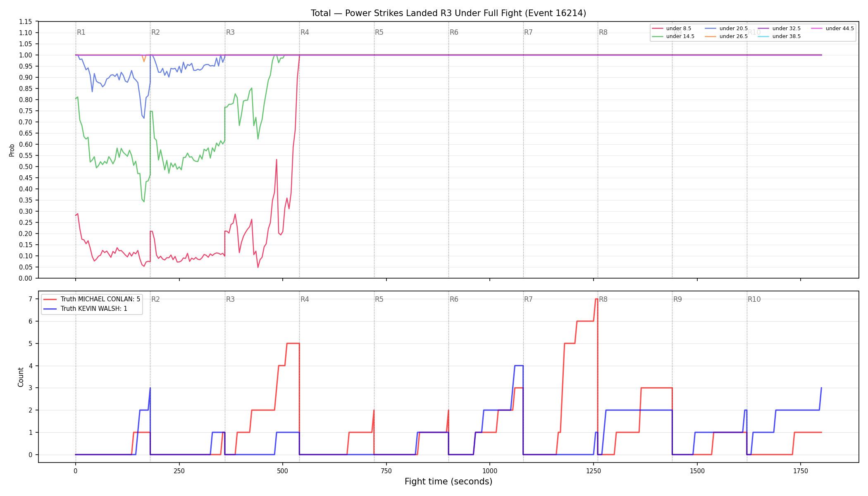Click the 'Count' y-axis label
This screenshot has height=496, width=868.
[x=21, y=377]
